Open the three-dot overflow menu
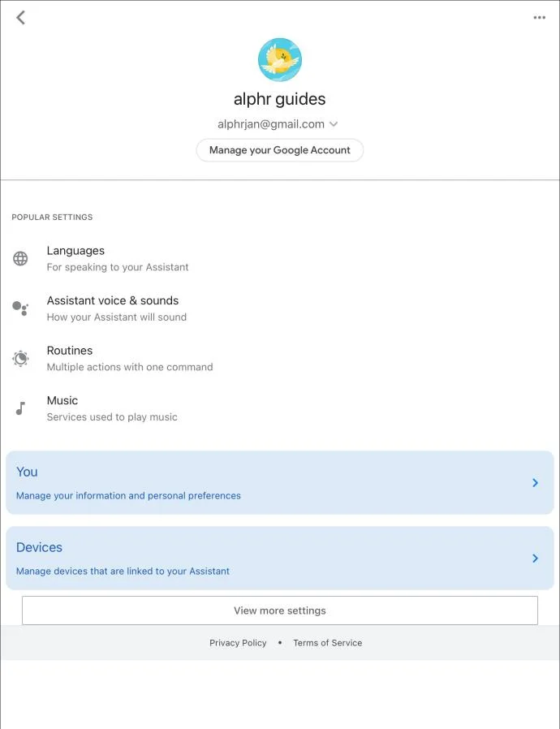This screenshot has width=560, height=729. 539,18
